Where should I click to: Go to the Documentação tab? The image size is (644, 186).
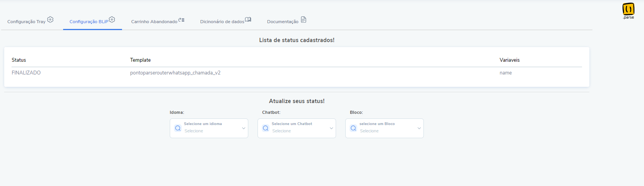tap(287, 21)
